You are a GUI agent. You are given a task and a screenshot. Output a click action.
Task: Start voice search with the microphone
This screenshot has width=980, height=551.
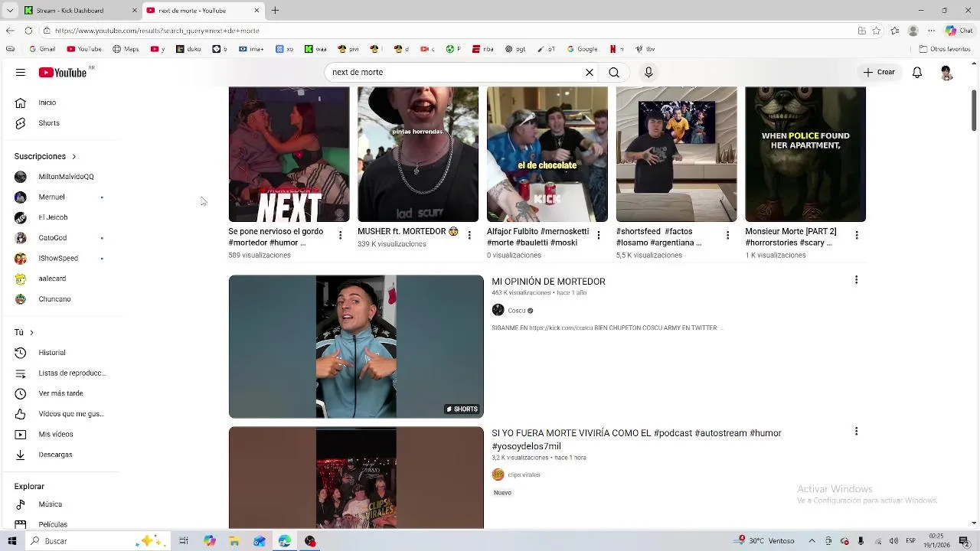[x=648, y=72]
